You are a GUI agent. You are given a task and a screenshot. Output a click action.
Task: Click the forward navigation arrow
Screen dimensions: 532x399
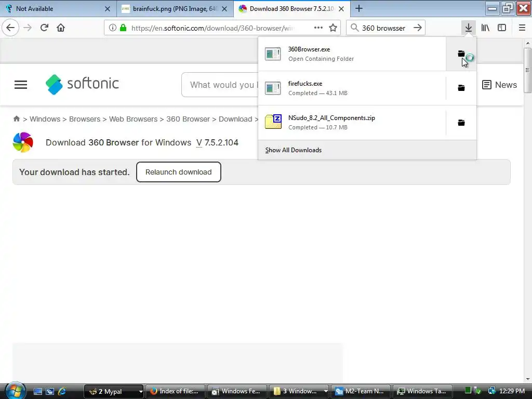28,28
